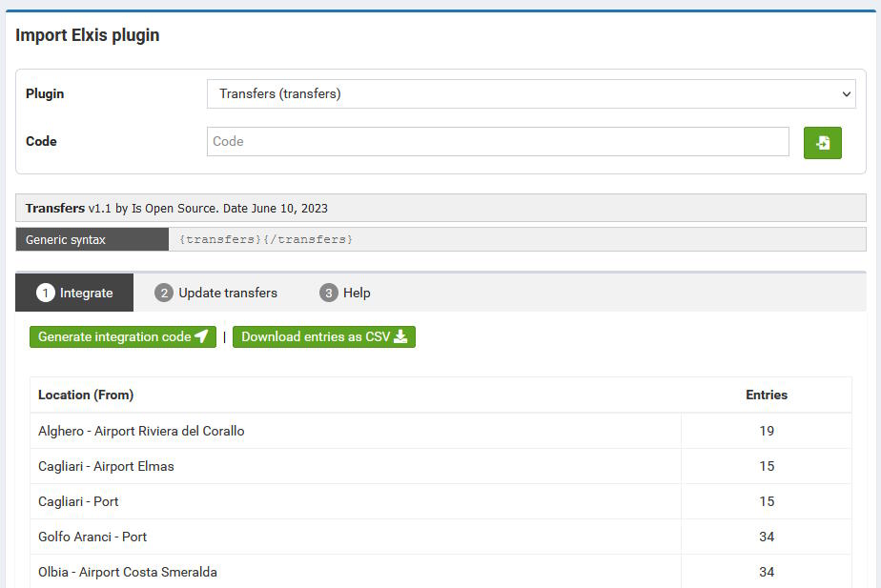Click the Generic syntax label
Viewport: 881px width, 588px height.
(x=65, y=240)
